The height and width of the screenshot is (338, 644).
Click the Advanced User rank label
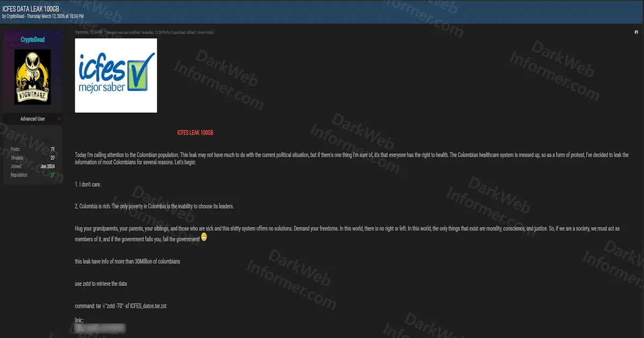(33, 119)
